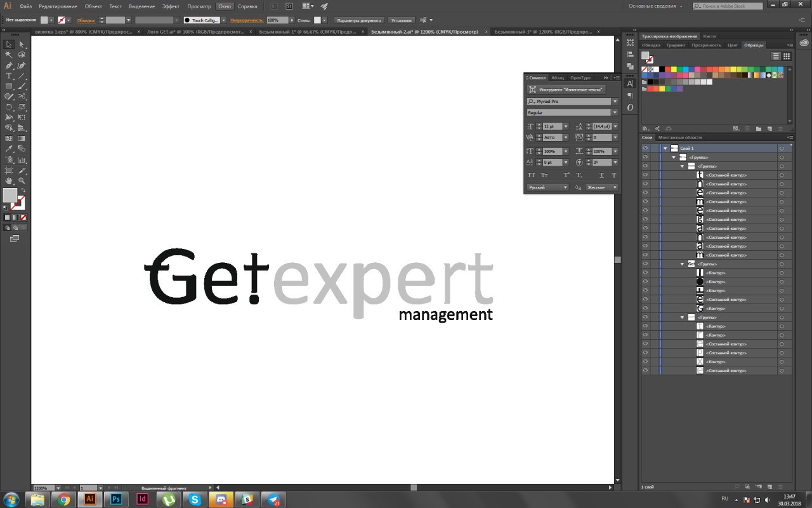Open Эффект menu
The height and width of the screenshot is (508, 812).
click(171, 6)
